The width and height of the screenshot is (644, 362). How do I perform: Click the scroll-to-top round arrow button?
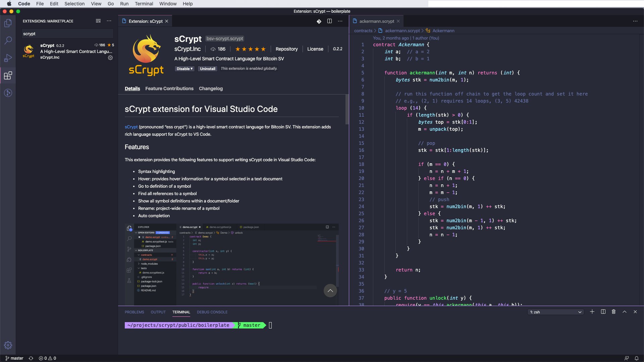(330, 291)
